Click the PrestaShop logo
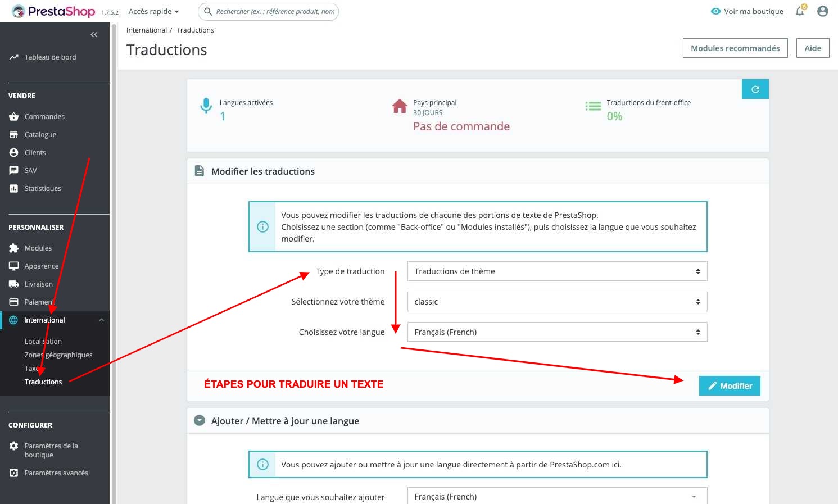This screenshot has width=838, height=504. 54,11
